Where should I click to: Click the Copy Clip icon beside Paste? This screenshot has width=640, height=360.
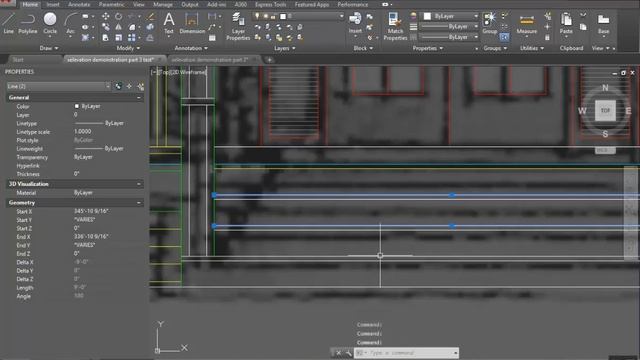583,27
